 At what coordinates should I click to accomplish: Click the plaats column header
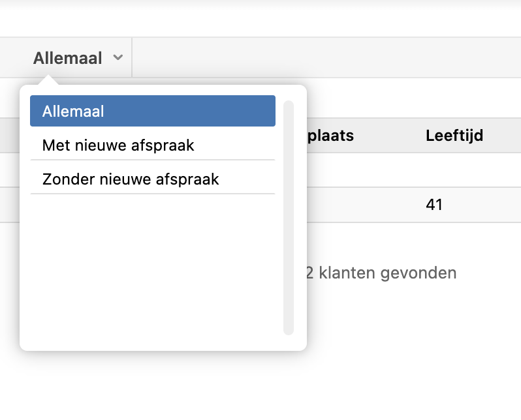pyautogui.click(x=330, y=136)
